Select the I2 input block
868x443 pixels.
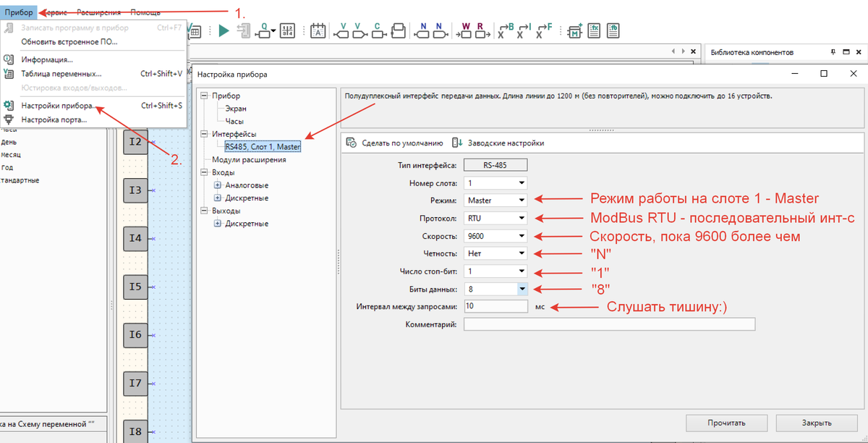[135, 142]
